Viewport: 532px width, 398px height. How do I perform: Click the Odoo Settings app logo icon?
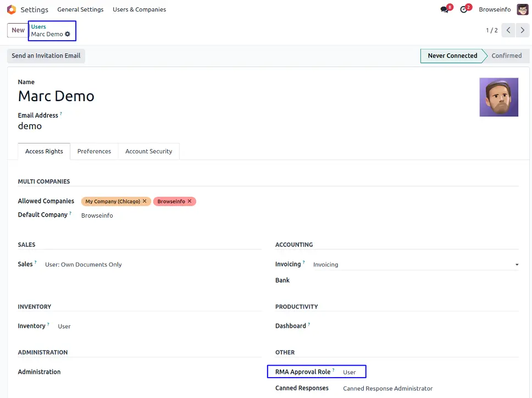[x=11, y=9]
